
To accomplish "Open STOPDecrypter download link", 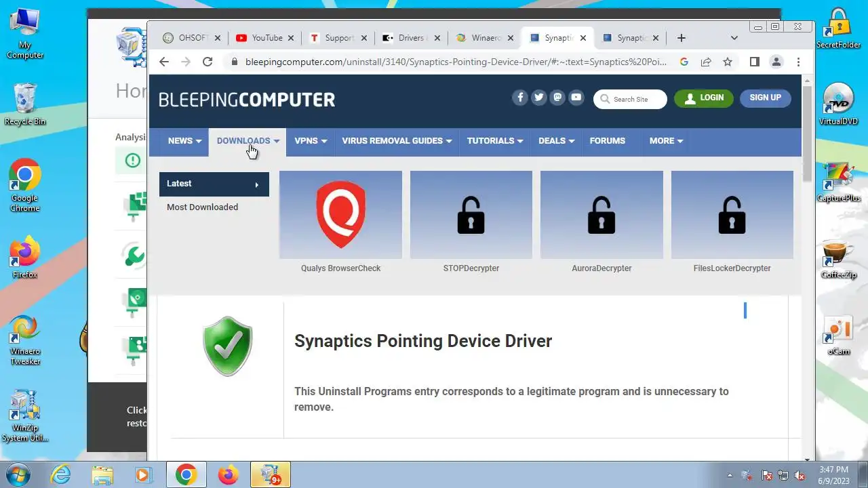I will [x=471, y=268].
